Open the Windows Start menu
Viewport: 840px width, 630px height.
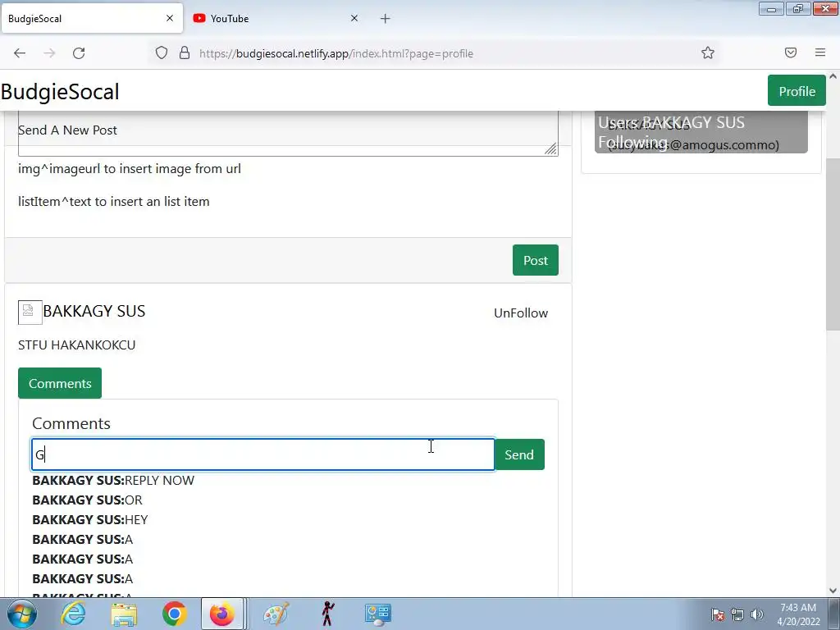point(22,614)
